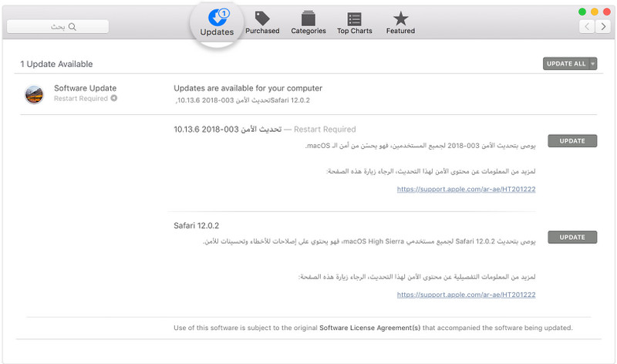Open the Update All dropdown arrow
Screen dimensions: 617x364
593,64
